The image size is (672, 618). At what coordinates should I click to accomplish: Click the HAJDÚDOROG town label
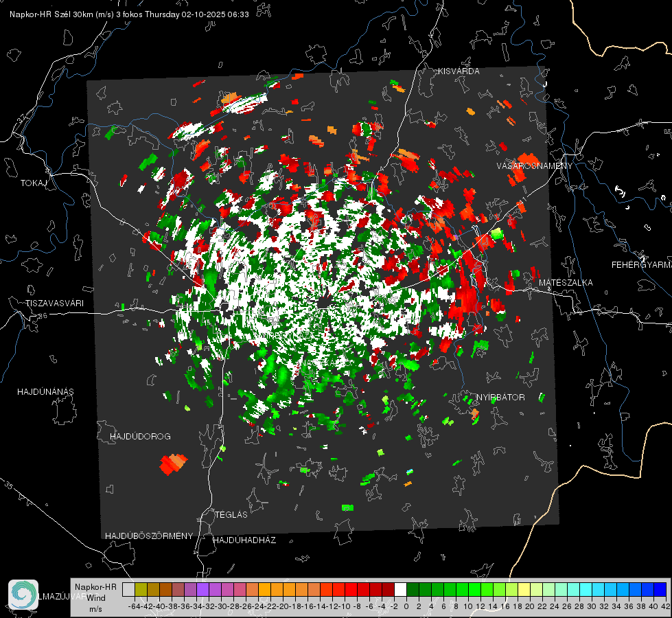pyautogui.click(x=140, y=436)
